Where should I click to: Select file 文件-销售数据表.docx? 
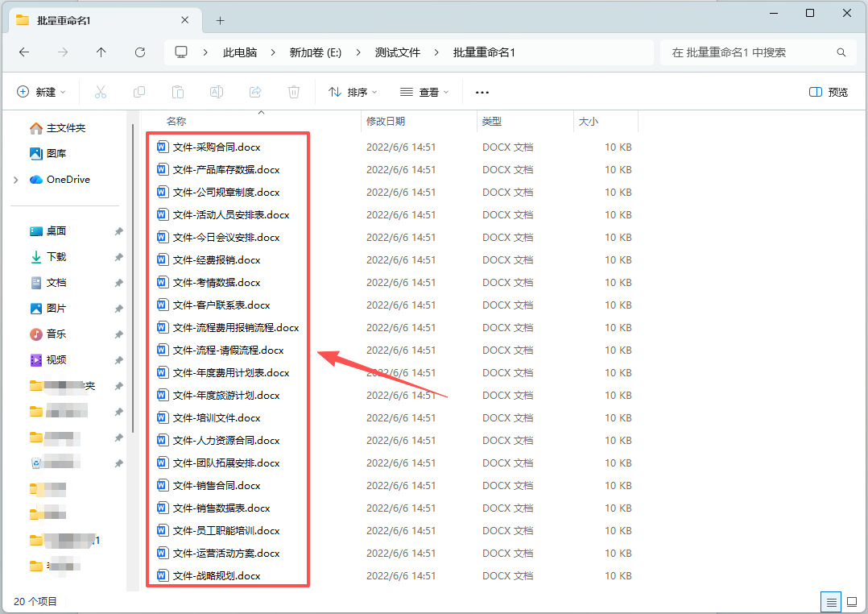213,508
